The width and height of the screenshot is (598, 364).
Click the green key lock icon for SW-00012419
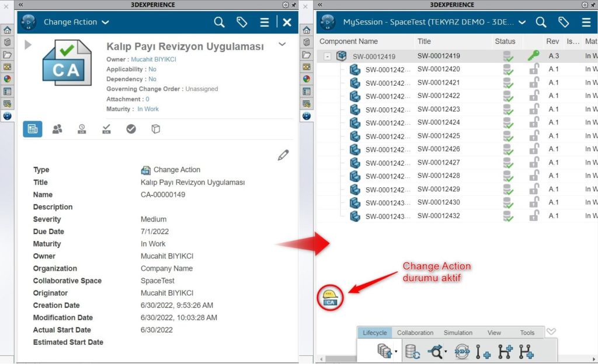(534, 55)
